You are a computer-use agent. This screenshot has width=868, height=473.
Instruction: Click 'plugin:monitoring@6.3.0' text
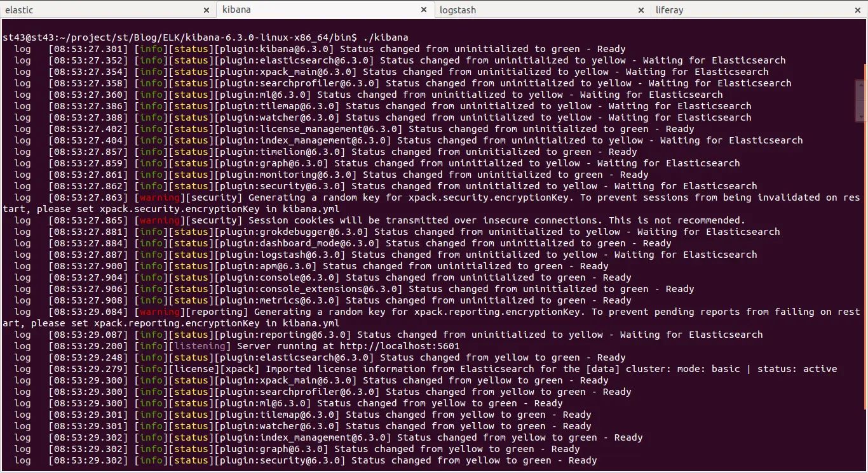(x=287, y=175)
